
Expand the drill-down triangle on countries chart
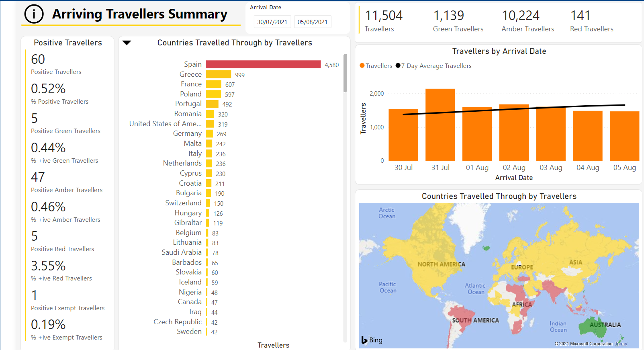pos(127,43)
